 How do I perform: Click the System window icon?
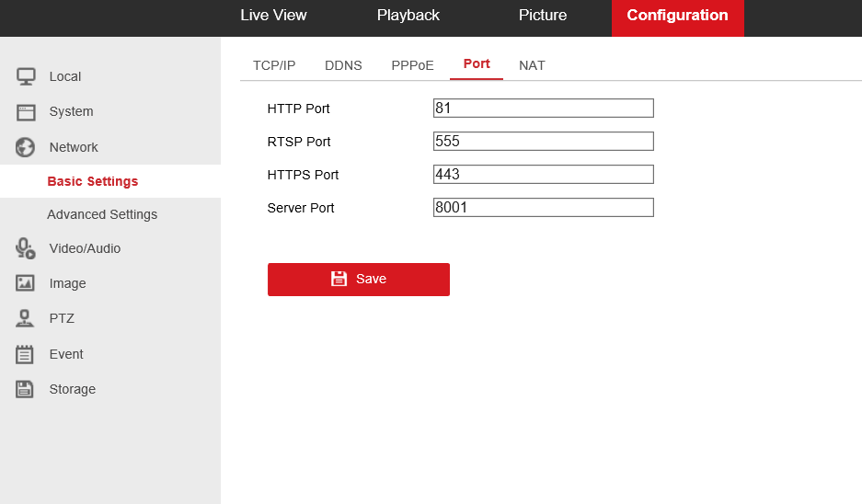26,112
